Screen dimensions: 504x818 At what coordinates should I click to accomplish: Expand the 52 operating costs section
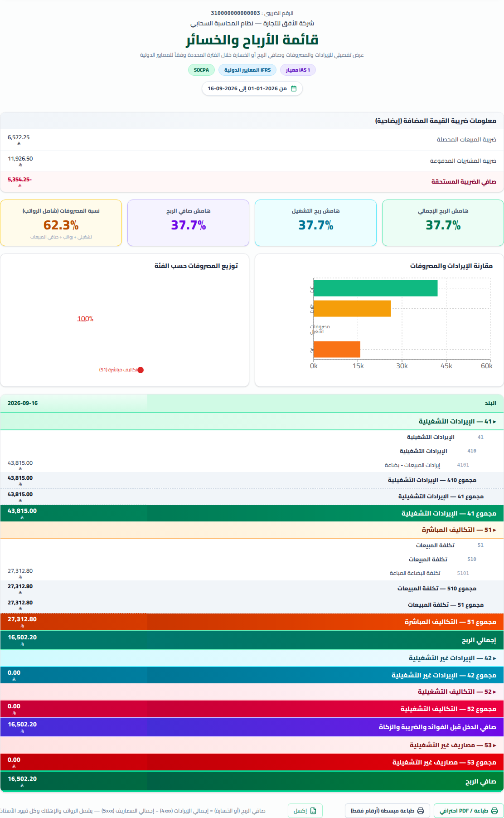[252, 691]
